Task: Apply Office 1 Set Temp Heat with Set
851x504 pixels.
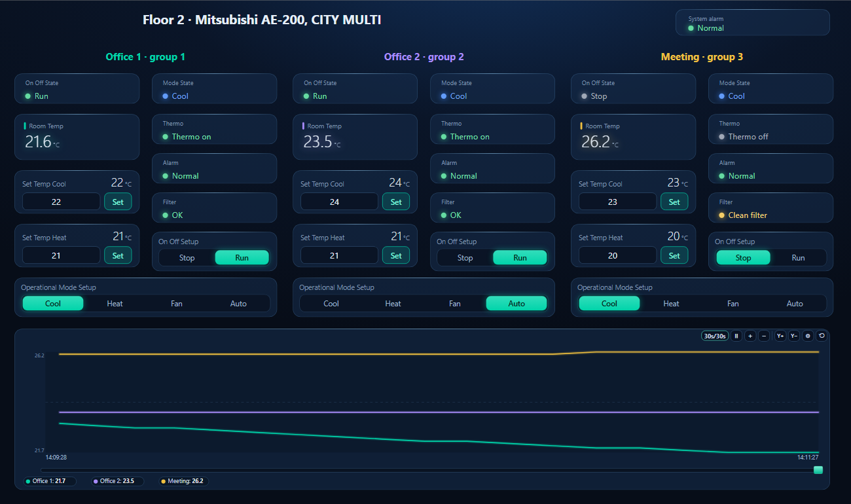Action: 118,255
